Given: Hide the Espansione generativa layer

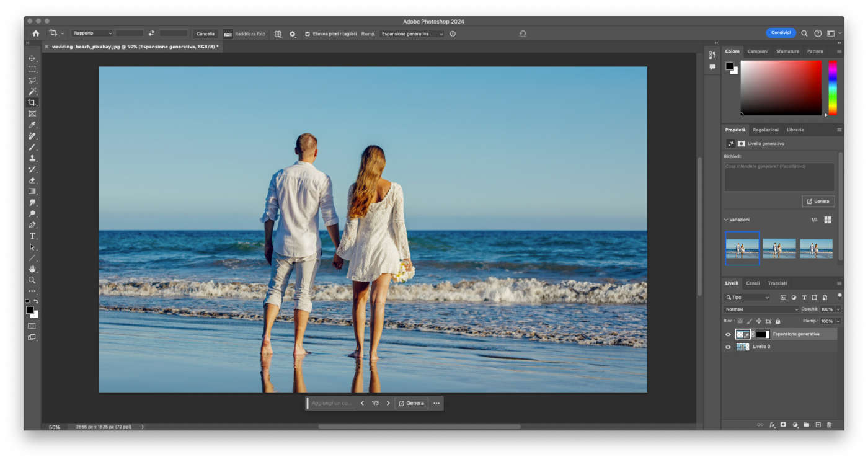Looking at the screenshot, I should pos(728,334).
